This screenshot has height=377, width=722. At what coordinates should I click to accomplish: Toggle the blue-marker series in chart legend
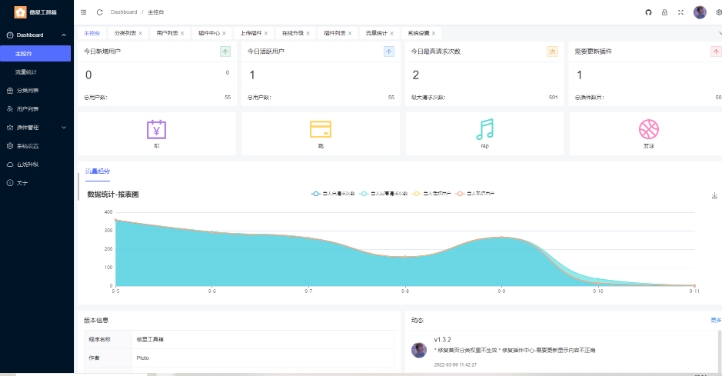[333, 194]
